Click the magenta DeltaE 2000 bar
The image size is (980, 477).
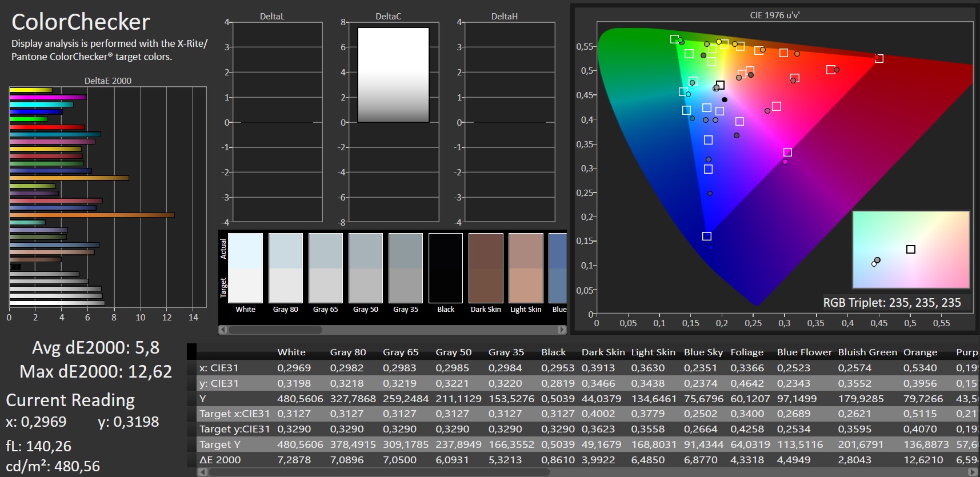point(47,97)
